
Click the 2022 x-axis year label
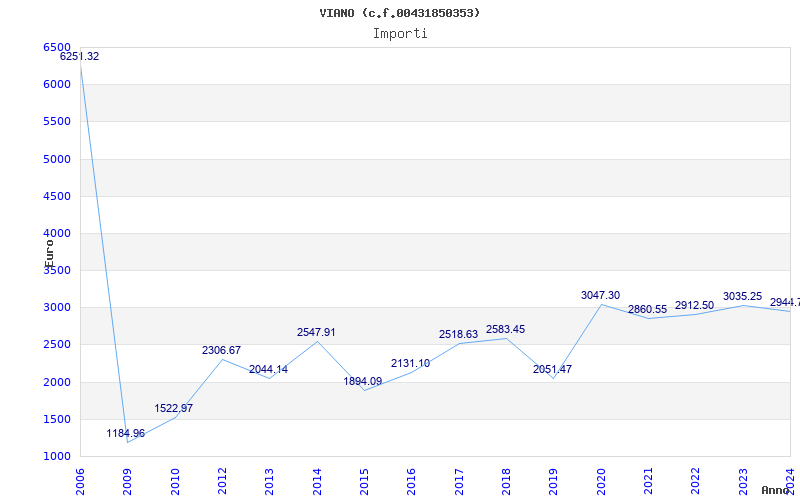[x=696, y=482]
